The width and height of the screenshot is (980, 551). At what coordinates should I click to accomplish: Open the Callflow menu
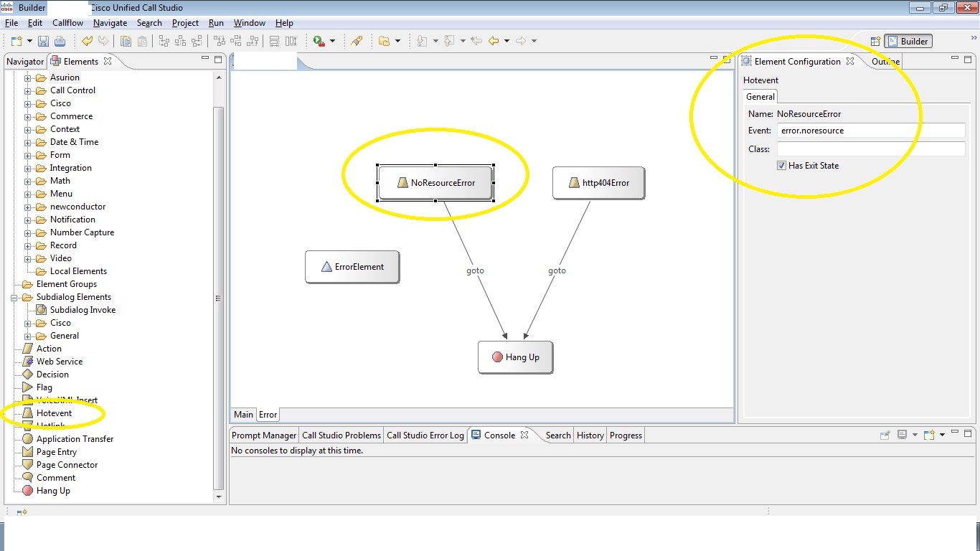tap(68, 23)
